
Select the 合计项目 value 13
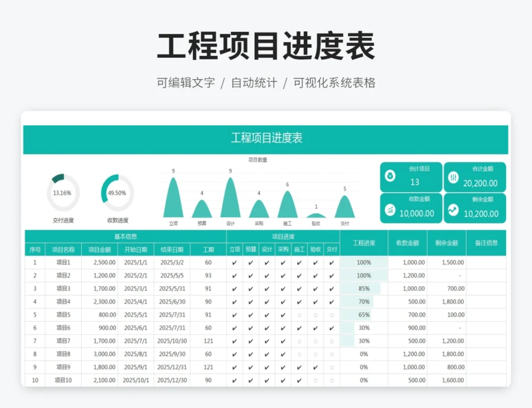click(x=414, y=182)
